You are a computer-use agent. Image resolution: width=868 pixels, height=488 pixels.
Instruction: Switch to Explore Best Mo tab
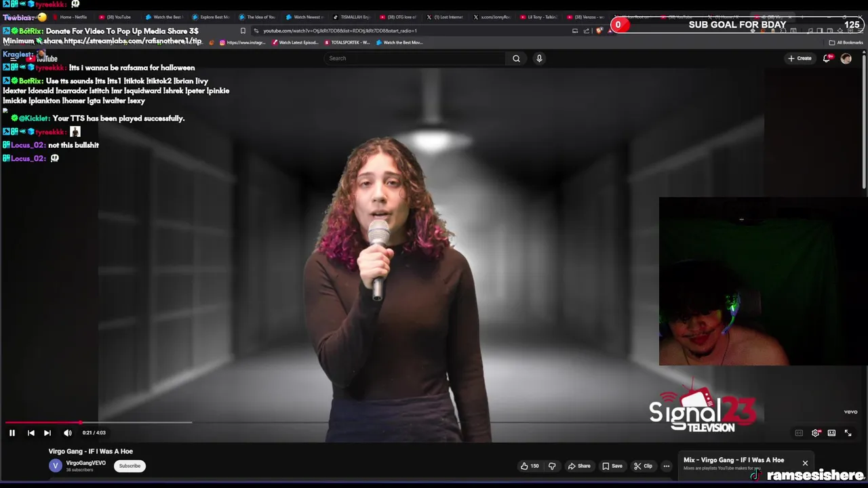(211, 17)
